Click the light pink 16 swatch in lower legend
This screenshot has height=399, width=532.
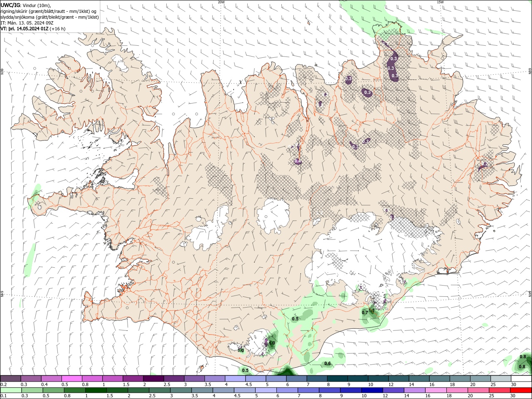tap(435, 390)
